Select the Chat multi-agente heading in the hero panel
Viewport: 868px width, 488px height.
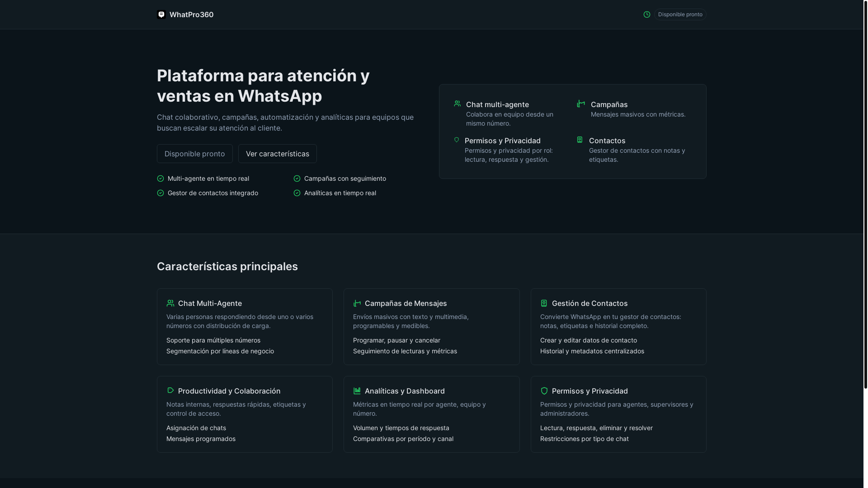pos(497,104)
